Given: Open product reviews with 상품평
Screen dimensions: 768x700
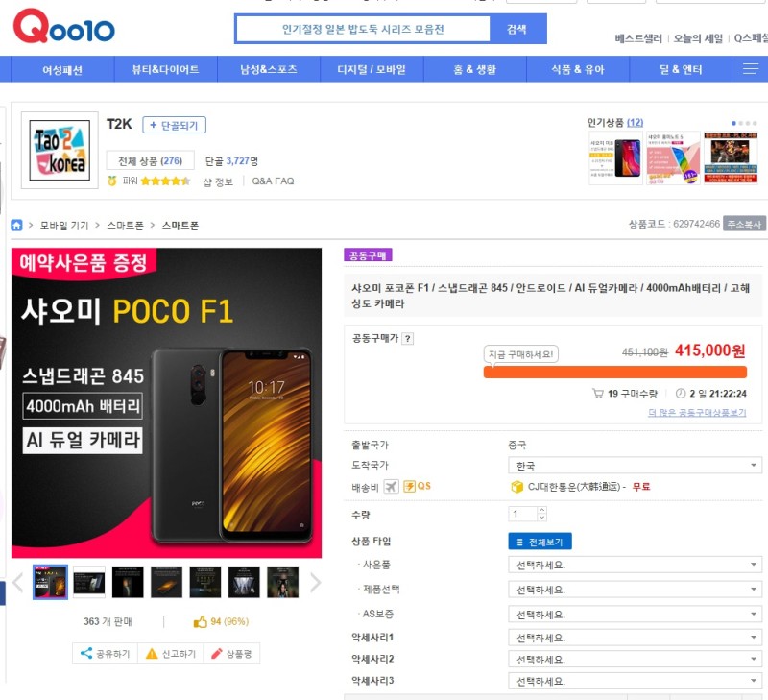Looking at the screenshot, I should click(x=231, y=654).
